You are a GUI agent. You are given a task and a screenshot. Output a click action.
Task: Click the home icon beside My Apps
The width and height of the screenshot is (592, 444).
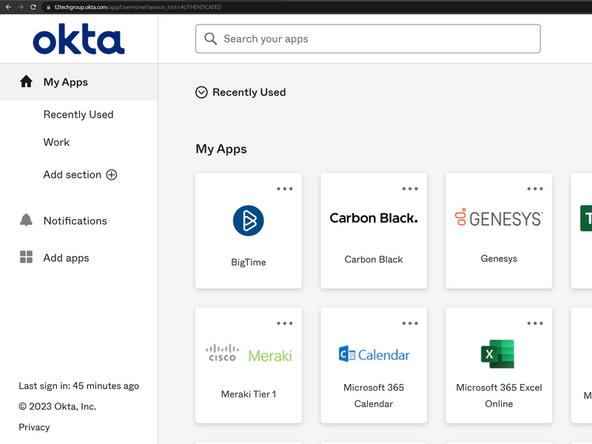coord(26,82)
